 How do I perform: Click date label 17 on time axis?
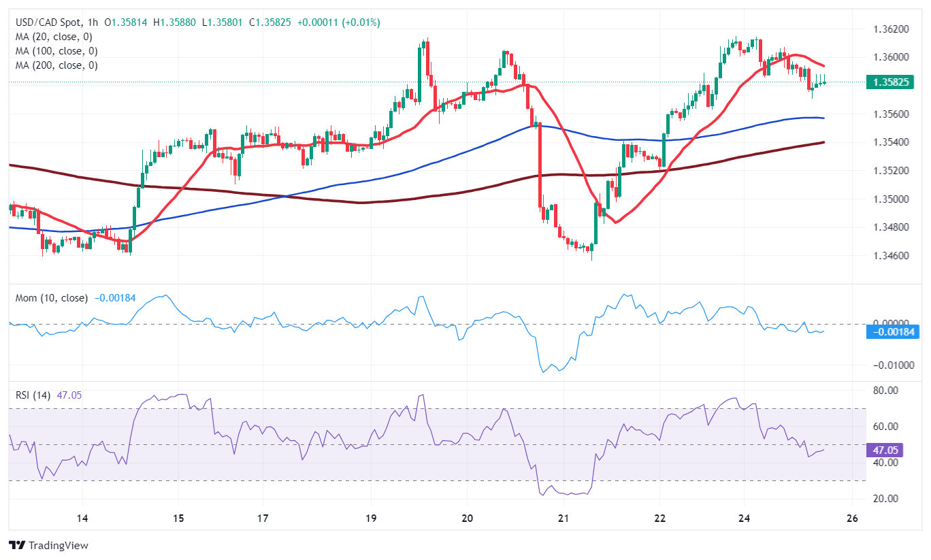[263, 518]
